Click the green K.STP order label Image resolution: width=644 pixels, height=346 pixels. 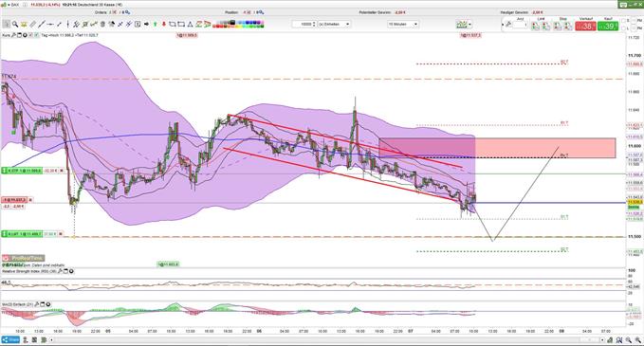(22, 171)
